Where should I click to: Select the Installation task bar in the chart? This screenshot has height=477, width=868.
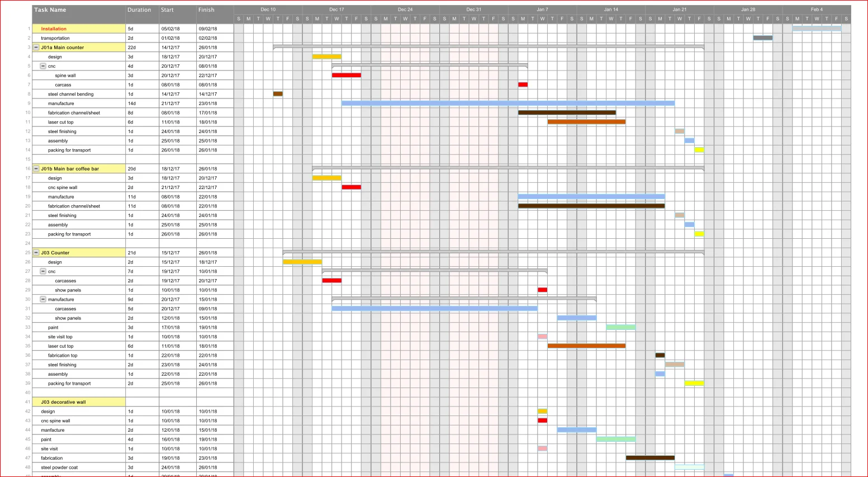[817, 29]
